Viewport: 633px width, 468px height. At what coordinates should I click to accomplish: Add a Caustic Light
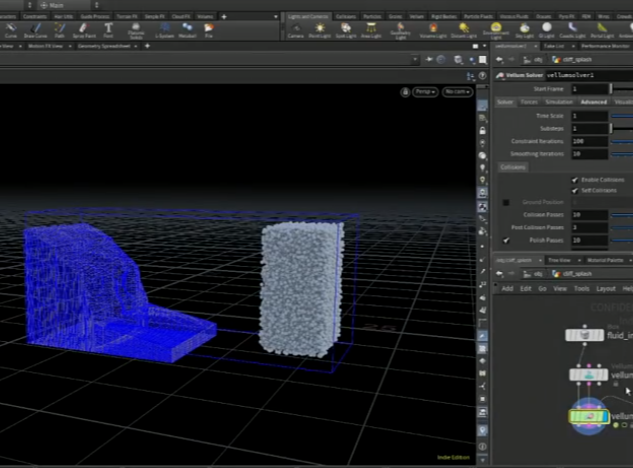(572, 31)
